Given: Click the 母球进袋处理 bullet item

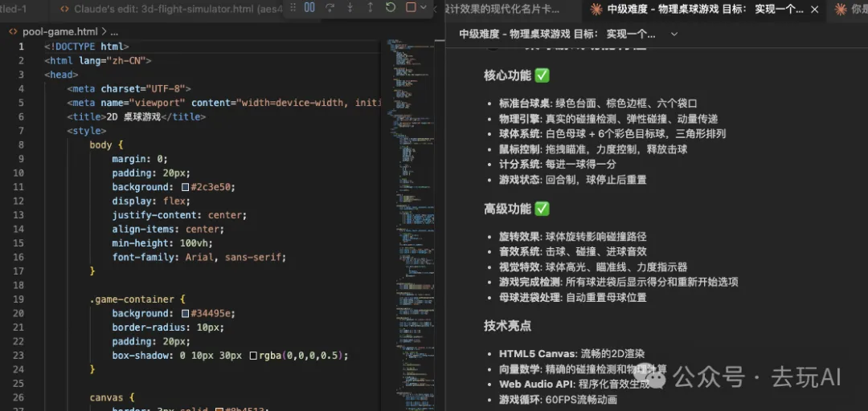Looking at the screenshot, I should (573, 298).
